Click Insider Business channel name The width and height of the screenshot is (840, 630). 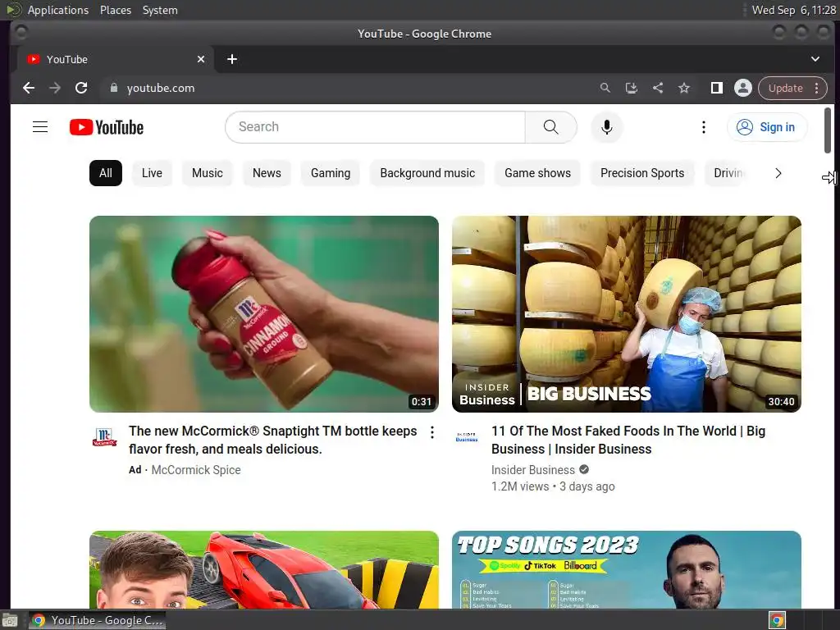click(533, 470)
